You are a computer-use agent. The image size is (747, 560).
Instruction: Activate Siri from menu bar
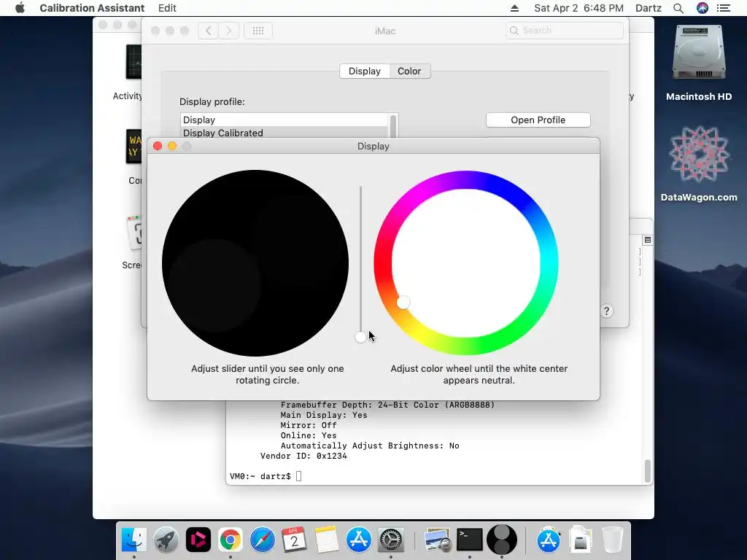pyautogui.click(x=703, y=8)
